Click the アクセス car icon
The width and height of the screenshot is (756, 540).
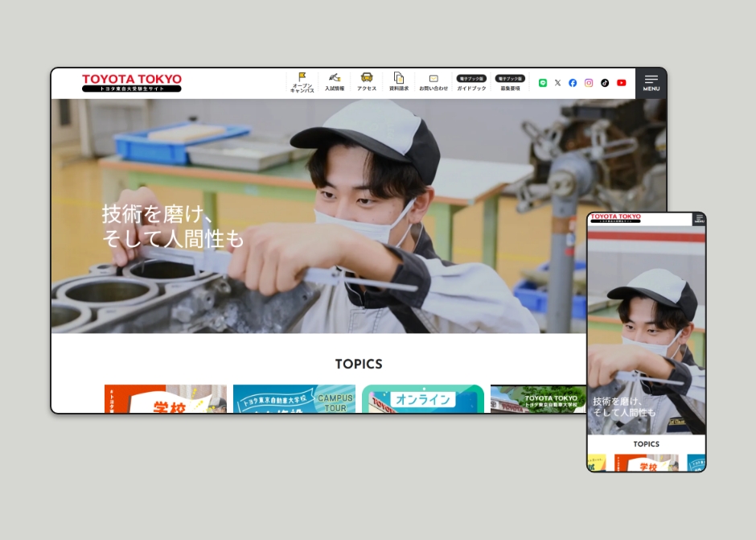pyautogui.click(x=366, y=80)
